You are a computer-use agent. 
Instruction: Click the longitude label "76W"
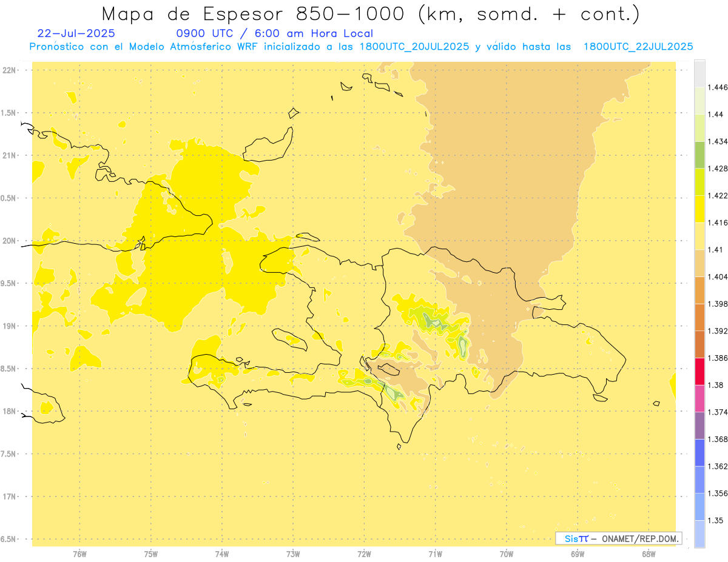click(79, 554)
